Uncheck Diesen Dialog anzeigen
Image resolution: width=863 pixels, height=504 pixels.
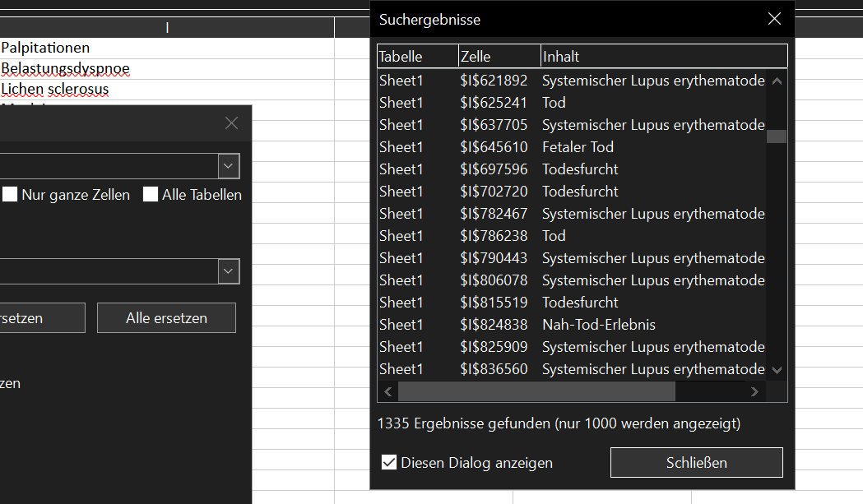tap(390, 463)
